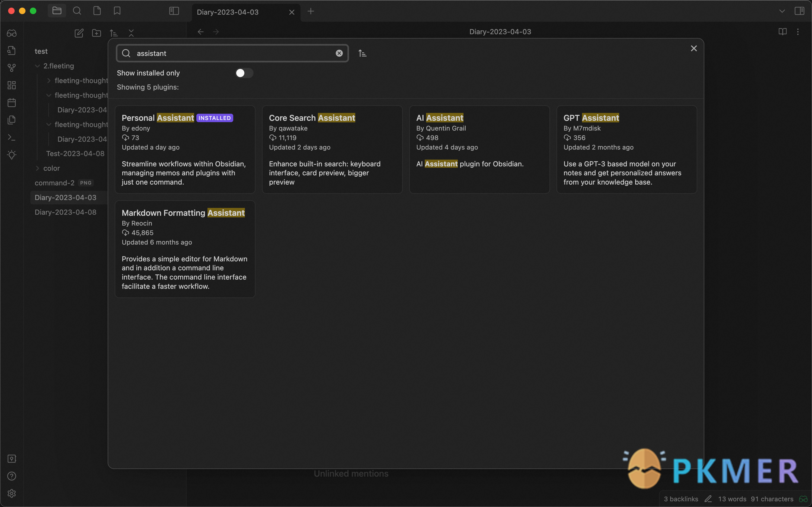Expand first fleeting-thought subfolder
This screenshot has height=507, width=812.
pyautogui.click(x=49, y=81)
